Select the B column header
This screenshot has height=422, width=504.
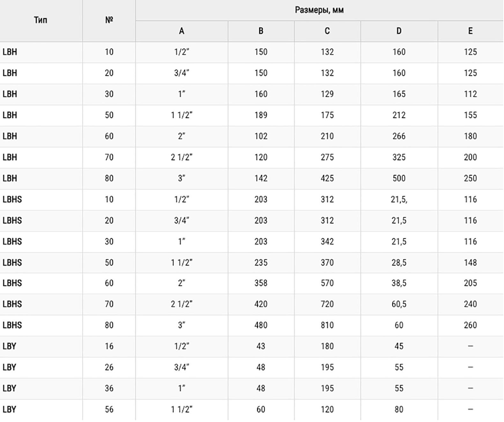(261, 31)
